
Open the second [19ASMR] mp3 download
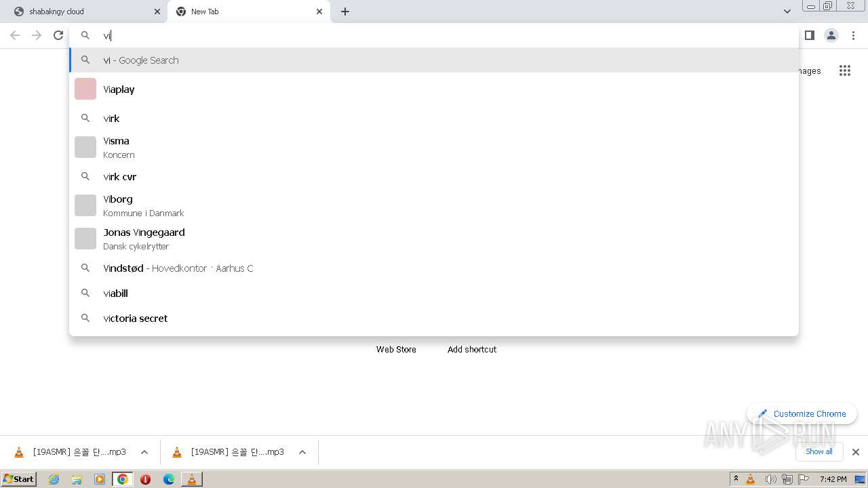click(229, 452)
